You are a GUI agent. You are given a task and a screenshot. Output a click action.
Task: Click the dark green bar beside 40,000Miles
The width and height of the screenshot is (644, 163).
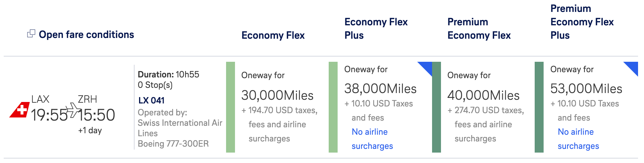pyautogui.click(x=437, y=107)
